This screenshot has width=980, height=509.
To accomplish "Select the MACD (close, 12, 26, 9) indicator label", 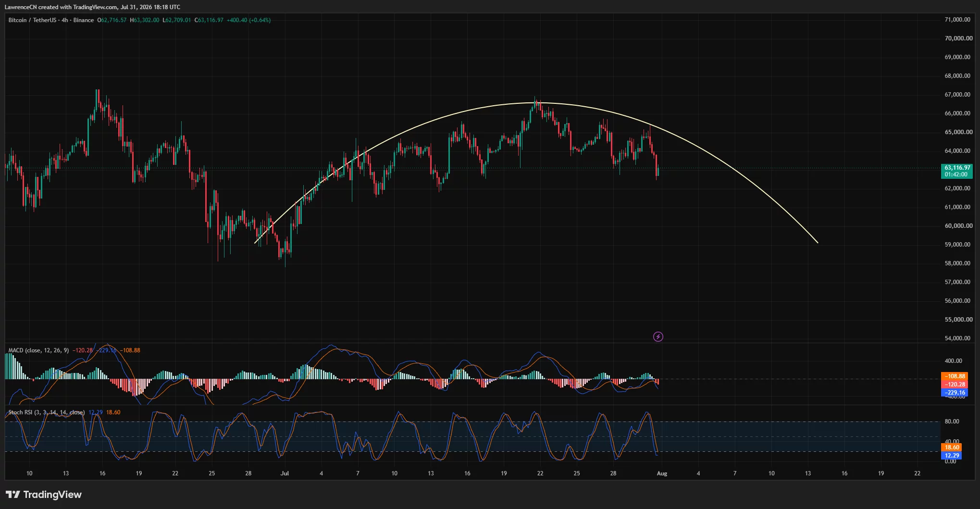I will click(38, 350).
